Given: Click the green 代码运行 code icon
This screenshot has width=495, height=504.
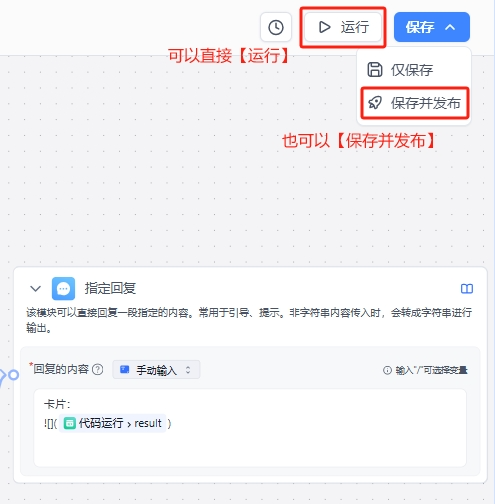Looking at the screenshot, I should (69, 423).
